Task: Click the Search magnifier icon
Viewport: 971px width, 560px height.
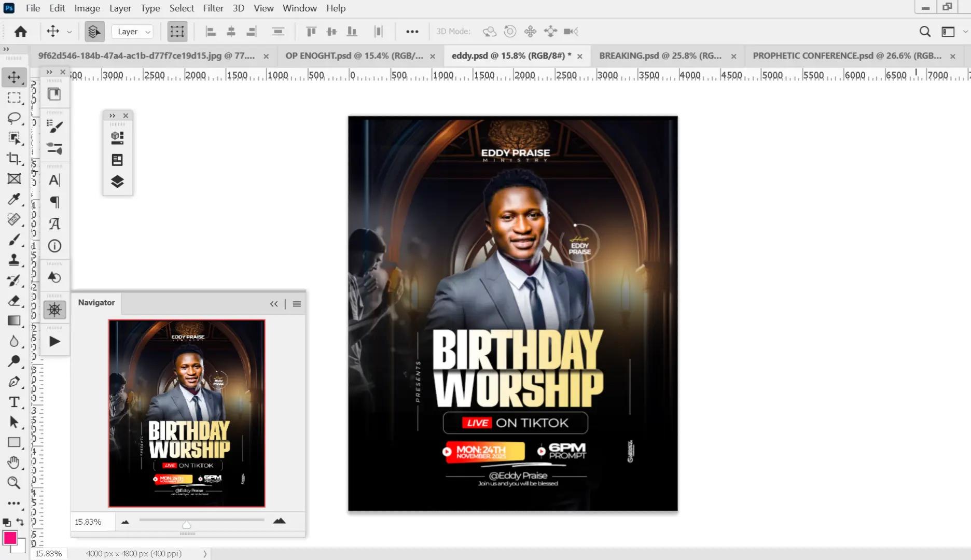Action: [x=924, y=32]
